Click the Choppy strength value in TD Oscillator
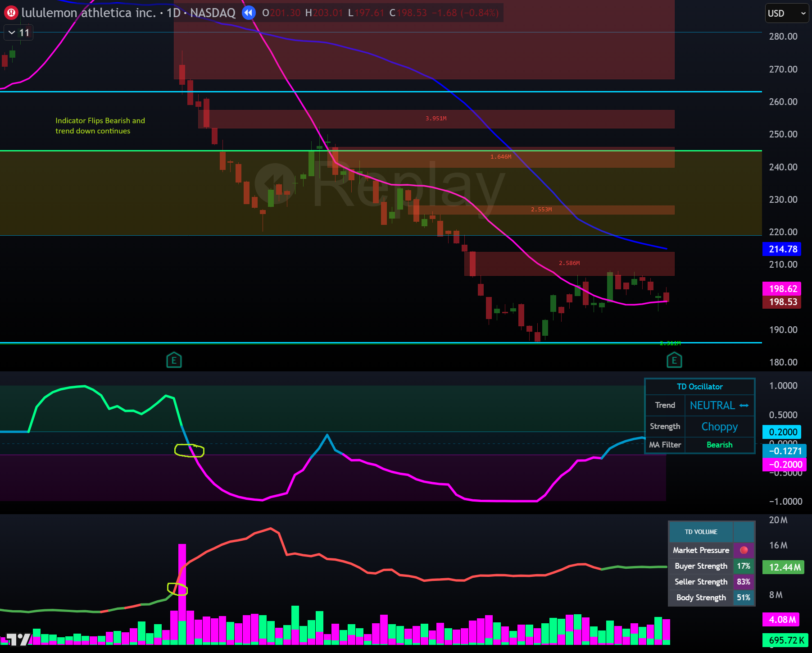This screenshot has height=653, width=812. [x=719, y=426]
